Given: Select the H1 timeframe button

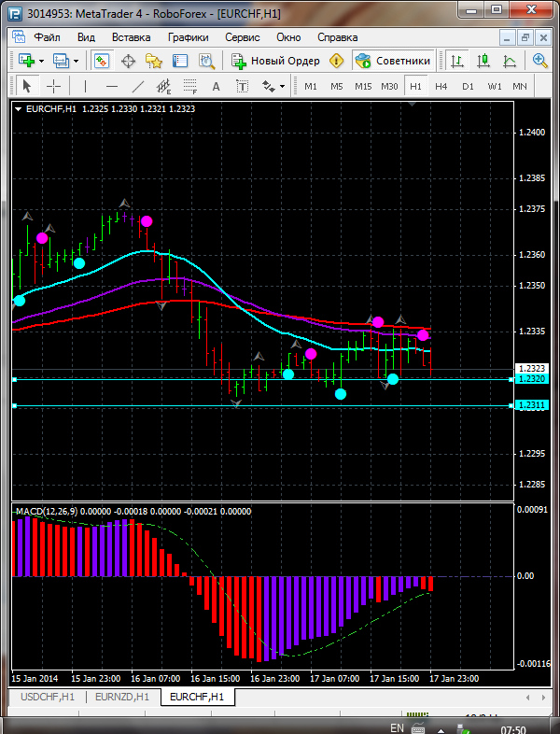Looking at the screenshot, I should [415, 86].
